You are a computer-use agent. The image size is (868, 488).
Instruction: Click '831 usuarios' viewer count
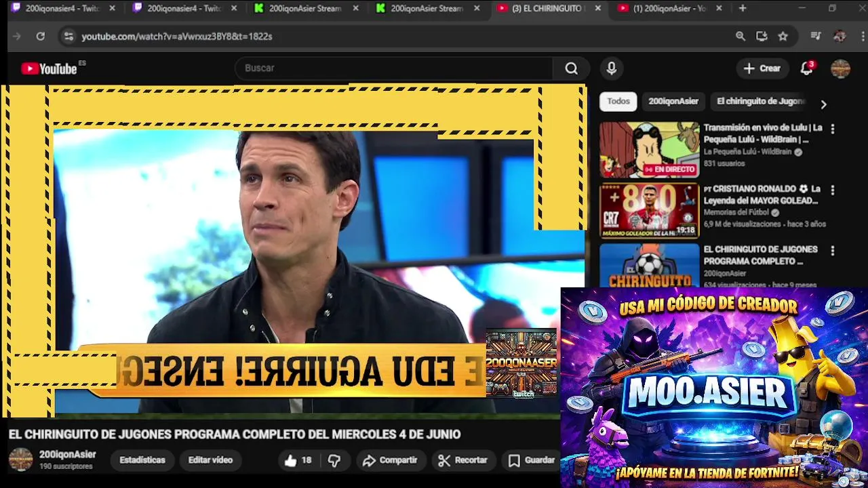point(724,163)
